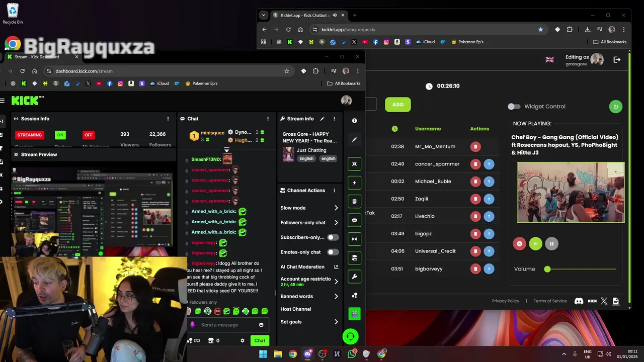The height and width of the screenshot is (362, 644).
Task: Delete Livechio's song request
Action: point(475,216)
